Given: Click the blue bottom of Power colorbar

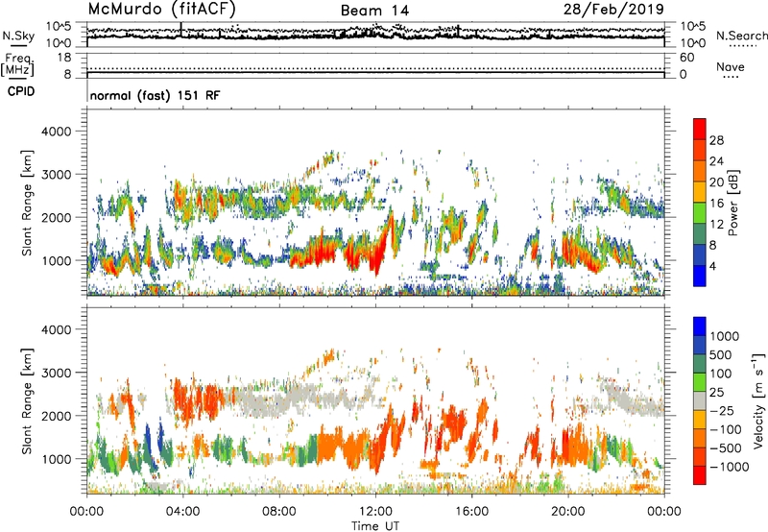Looking at the screenshot, I should coord(700,276).
